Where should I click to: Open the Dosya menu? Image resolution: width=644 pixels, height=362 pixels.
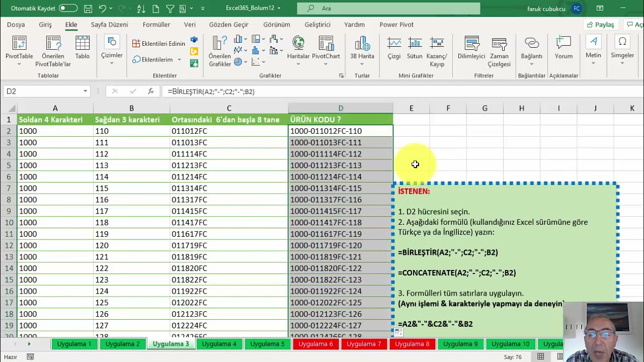16,25
